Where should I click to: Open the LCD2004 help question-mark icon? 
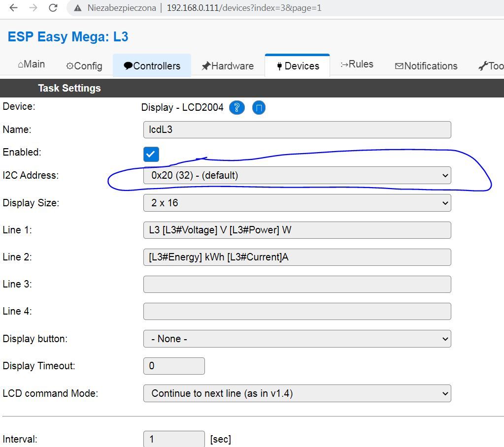coord(237,108)
